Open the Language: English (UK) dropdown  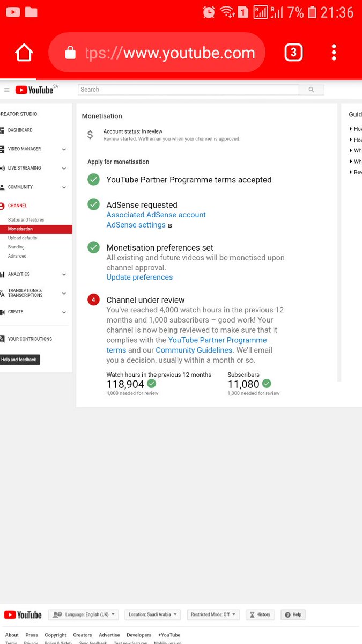coord(84,614)
